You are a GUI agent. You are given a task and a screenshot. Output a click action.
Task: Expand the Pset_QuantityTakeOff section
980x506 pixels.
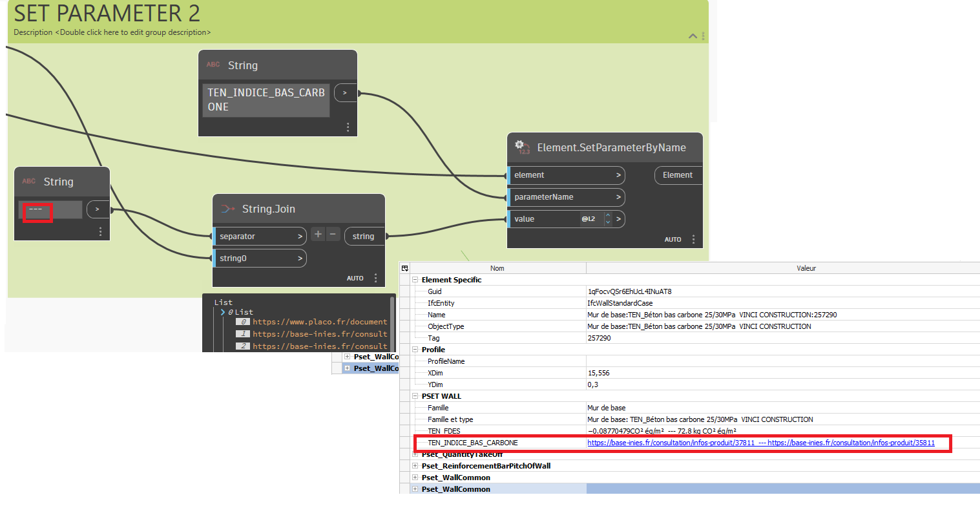(x=414, y=454)
